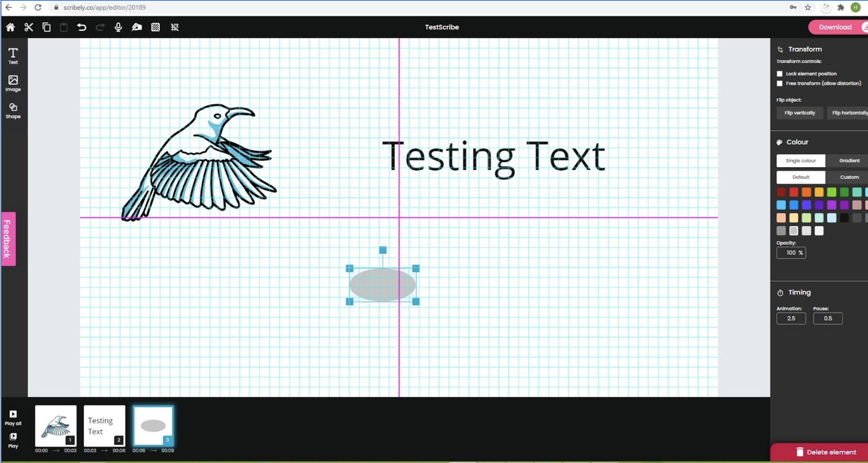
Task: Click the Copy icon in toolbar
Action: coord(46,27)
